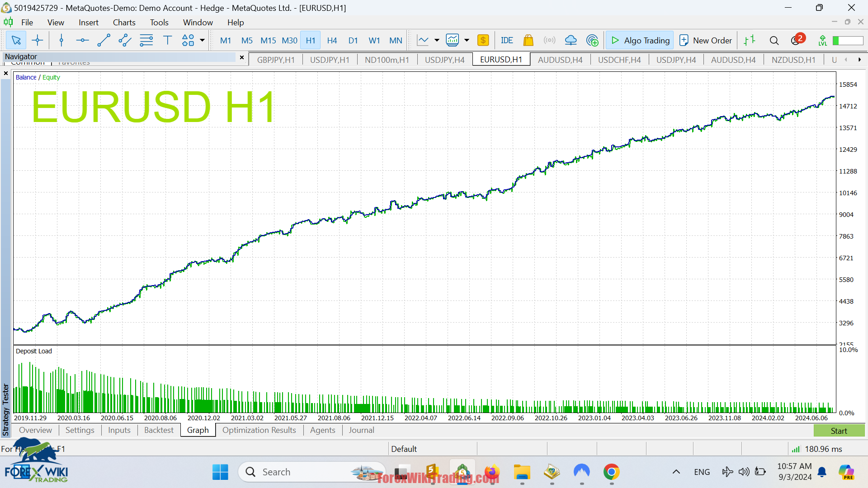Click the New Order button

[706, 41]
